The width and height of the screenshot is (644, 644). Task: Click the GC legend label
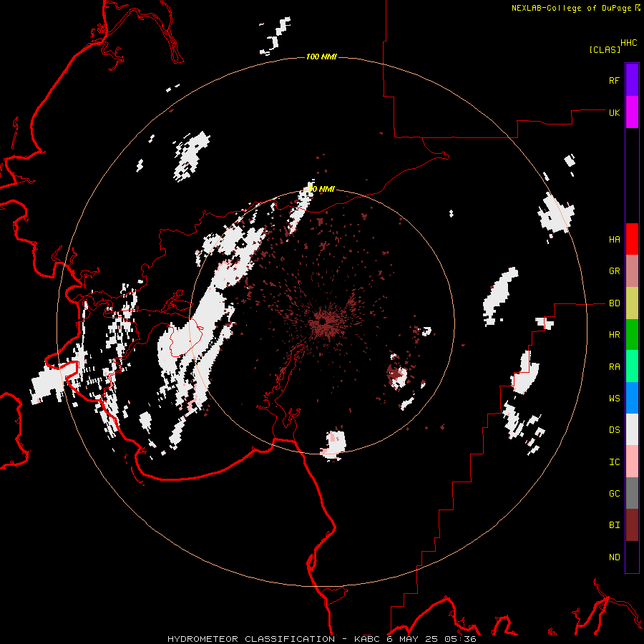tap(615, 494)
